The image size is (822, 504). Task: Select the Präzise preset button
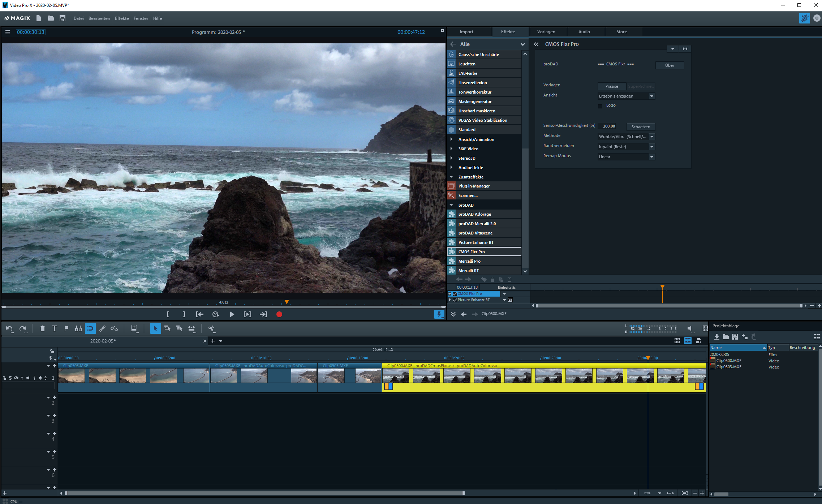[611, 86]
